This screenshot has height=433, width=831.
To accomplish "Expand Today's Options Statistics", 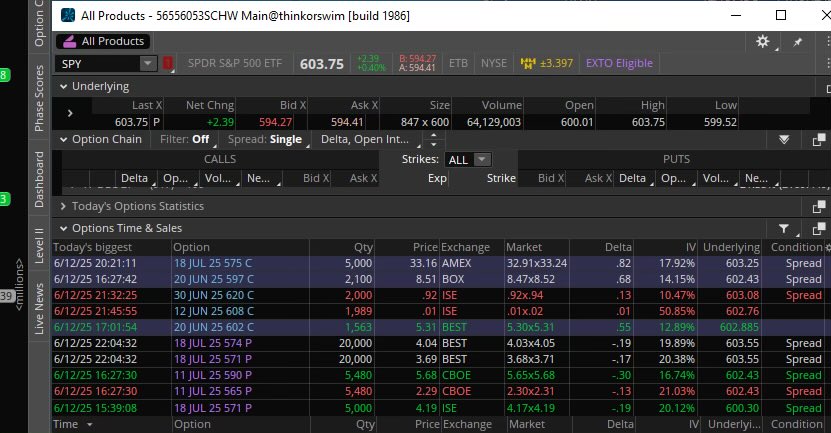I will (64, 206).
